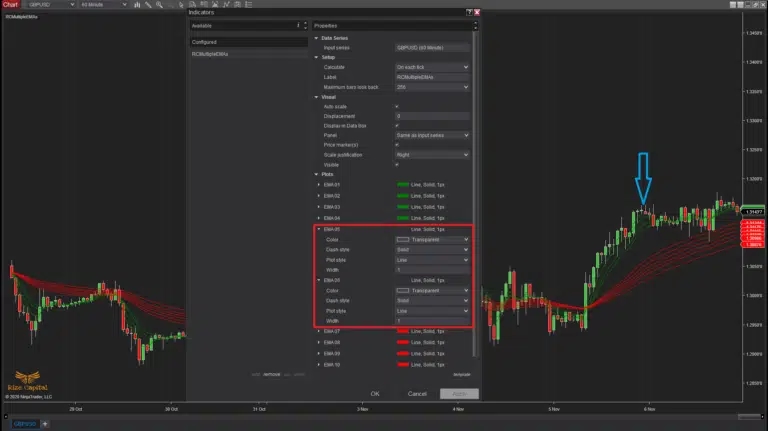Click the Displacement input field
The width and height of the screenshot is (768, 431).
click(x=432, y=115)
